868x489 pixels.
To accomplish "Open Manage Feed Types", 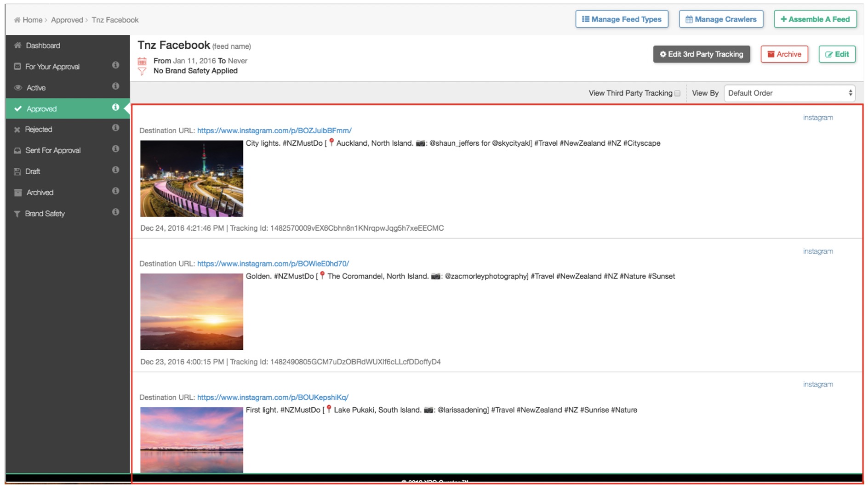I will (x=622, y=19).
